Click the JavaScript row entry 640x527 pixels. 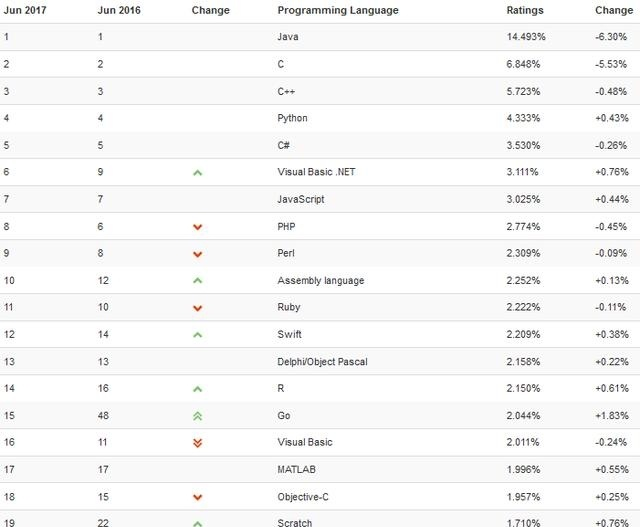pos(300,199)
